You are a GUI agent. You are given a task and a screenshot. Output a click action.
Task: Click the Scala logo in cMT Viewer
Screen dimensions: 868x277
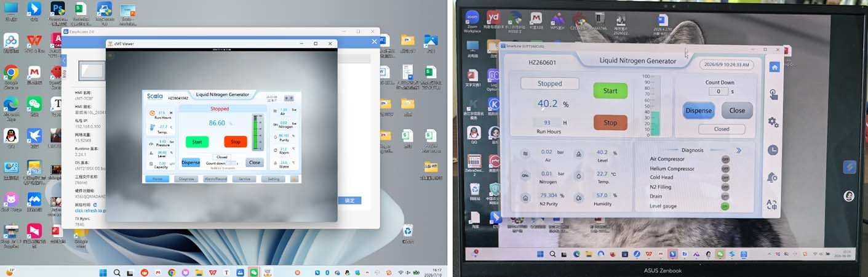coord(154,96)
